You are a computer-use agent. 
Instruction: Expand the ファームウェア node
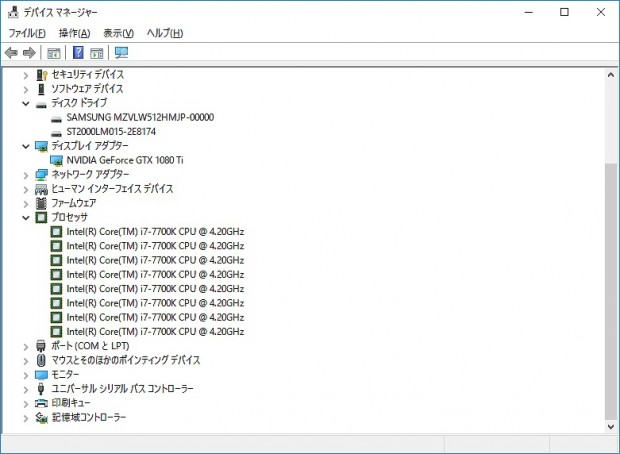(x=26, y=204)
